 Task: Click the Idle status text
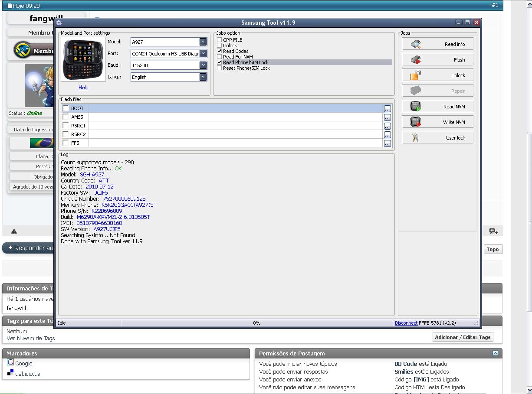click(62, 323)
